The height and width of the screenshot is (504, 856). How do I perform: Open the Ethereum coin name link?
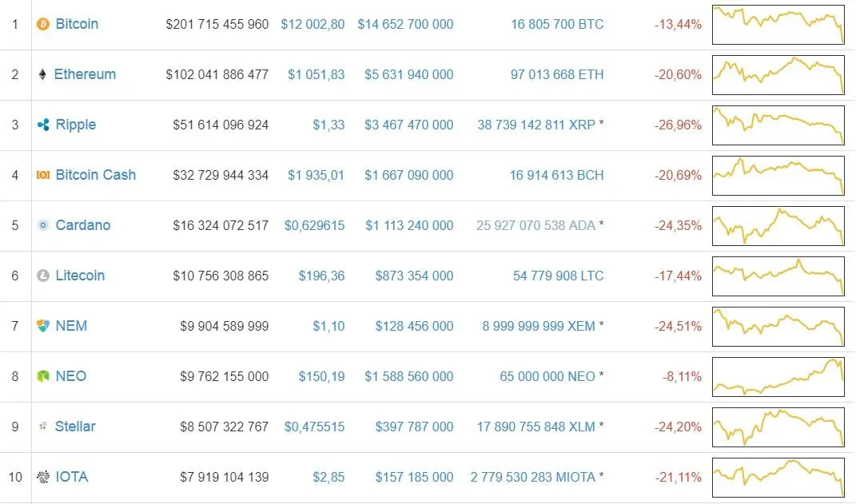85,74
